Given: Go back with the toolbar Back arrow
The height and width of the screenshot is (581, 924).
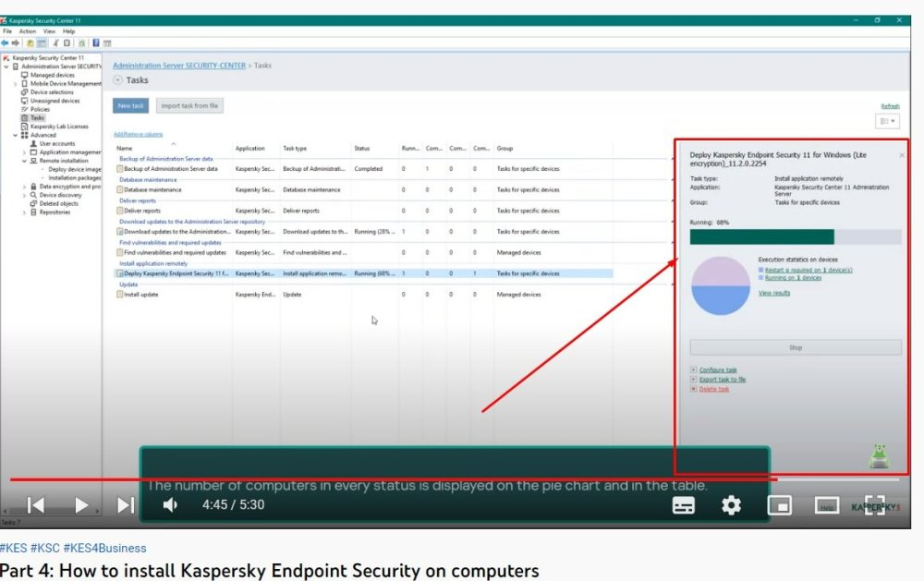Looking at the screenshot, I should 5,43.
